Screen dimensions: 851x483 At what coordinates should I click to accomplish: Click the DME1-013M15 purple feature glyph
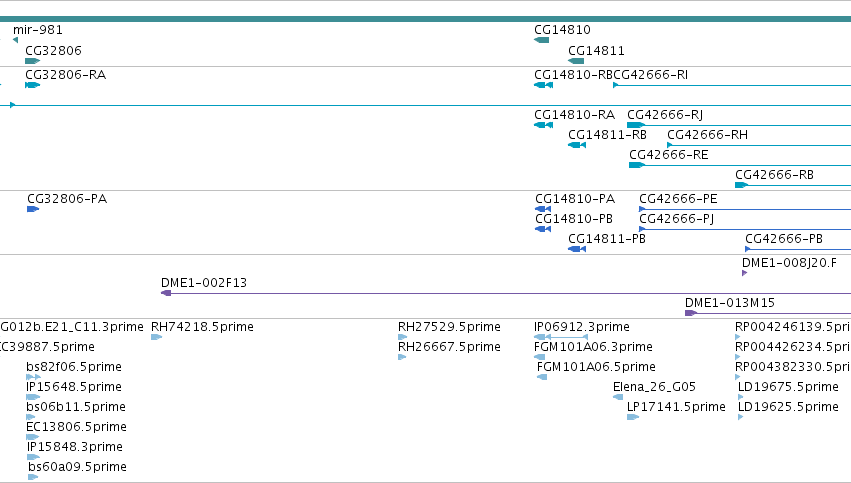(x=691, y=313)
